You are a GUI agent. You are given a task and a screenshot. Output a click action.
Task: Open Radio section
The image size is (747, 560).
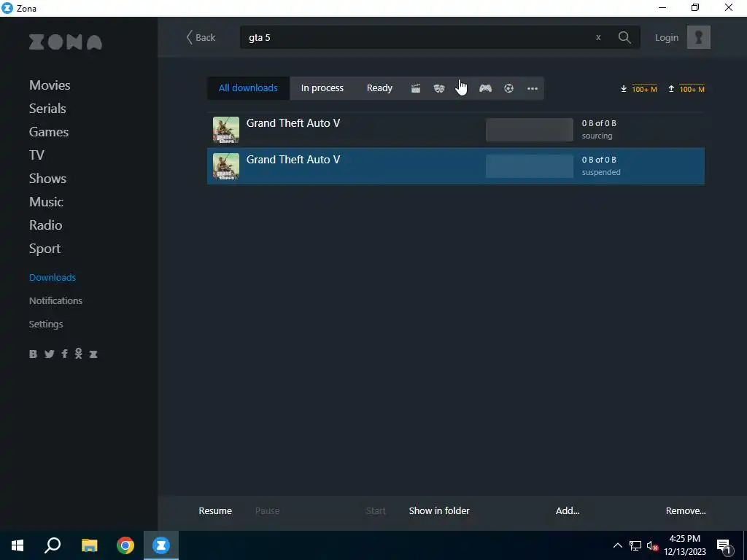click(x=45, y=225)
